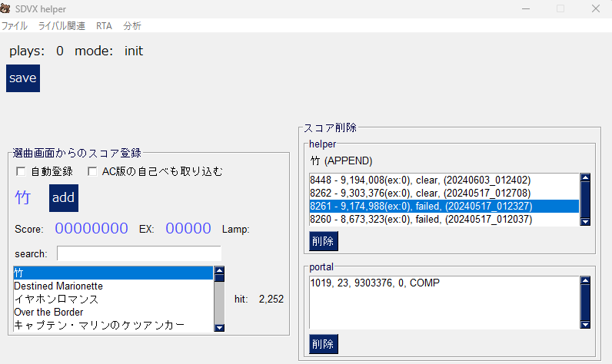Enable the 自動登録 checkbox

tap(21, 171)
